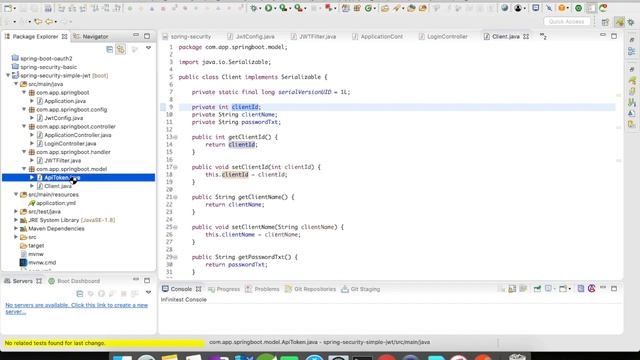Image resolution: width=640 pixels, height=360 pixels.
Task: Open the LoginController editor tab
Action: (443, 36)
